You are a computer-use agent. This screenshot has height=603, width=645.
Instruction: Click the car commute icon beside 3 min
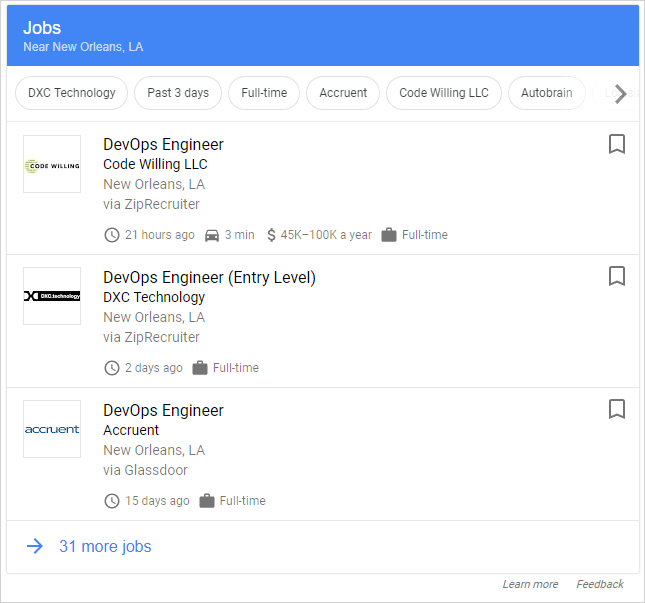(x=212, y=236)
